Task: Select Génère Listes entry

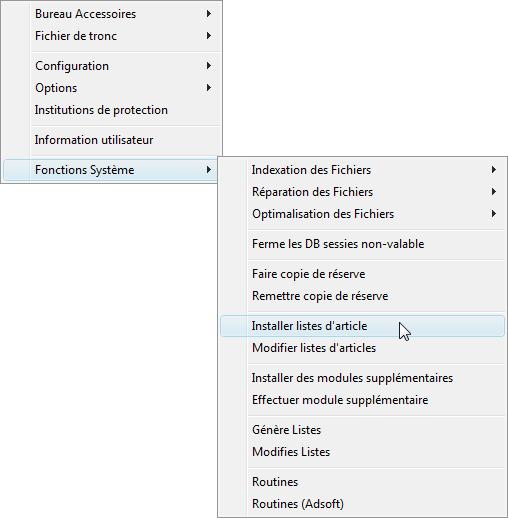Action: coord(362,430)
